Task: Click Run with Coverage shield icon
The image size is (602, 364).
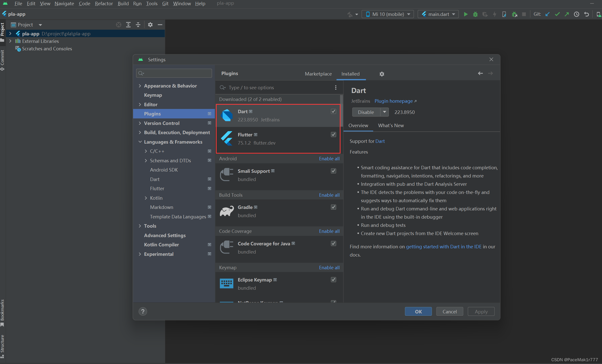Action: [485, 14]
